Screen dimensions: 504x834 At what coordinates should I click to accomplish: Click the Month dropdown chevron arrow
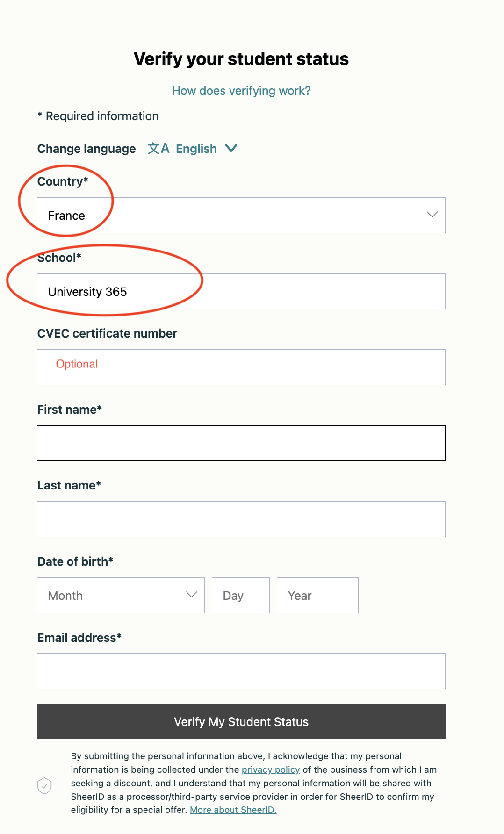pyautogui.click(x=191, y=595)
